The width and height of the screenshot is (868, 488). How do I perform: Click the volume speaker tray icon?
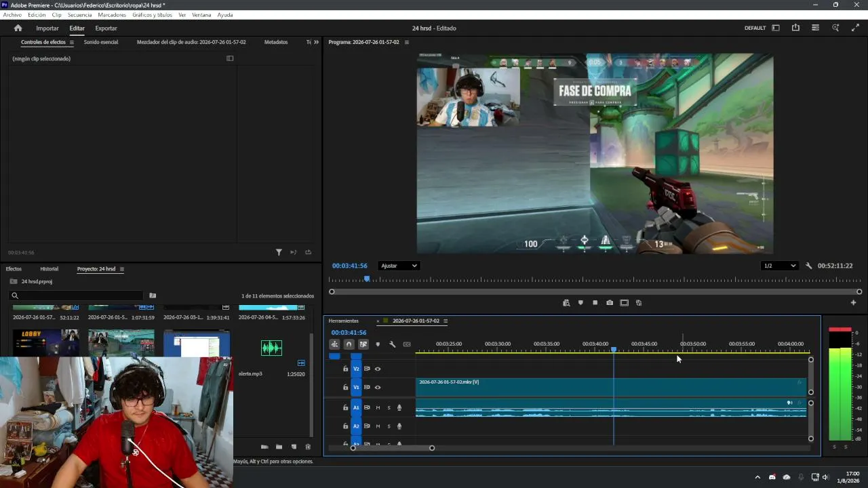[825, 477]
